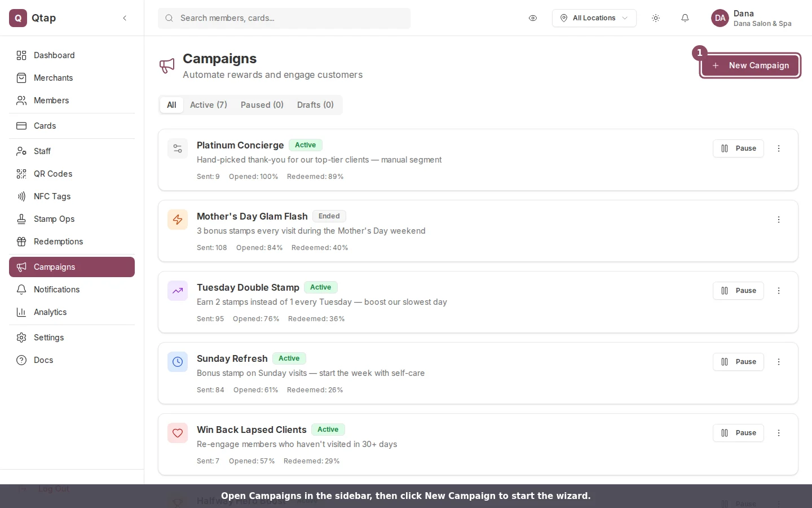Click the Mother's Day Glam Flash lightning icon
Screen dimensions: 812x508
(178, 220)
